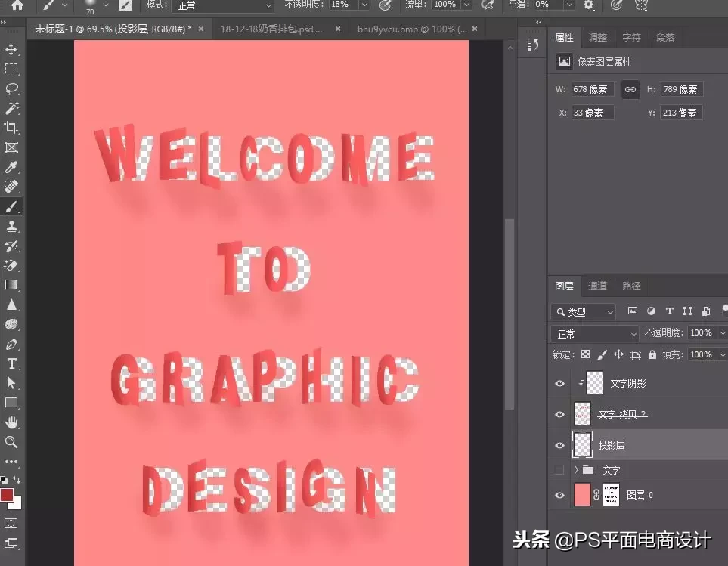Select the Clone Stamp tool
Screen dimensions: 728x566
point(11,227)
